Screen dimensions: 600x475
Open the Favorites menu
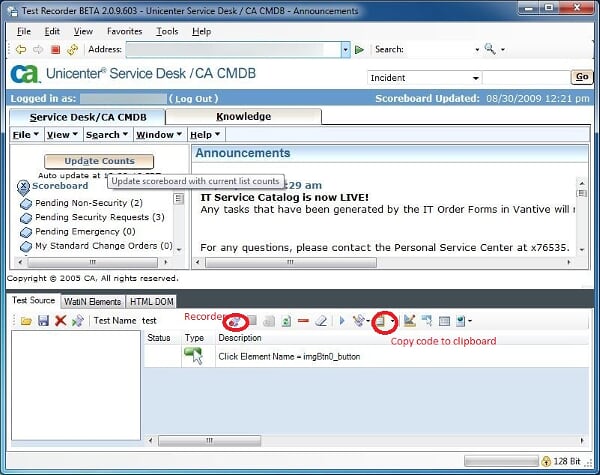click(x=125, y=31)
